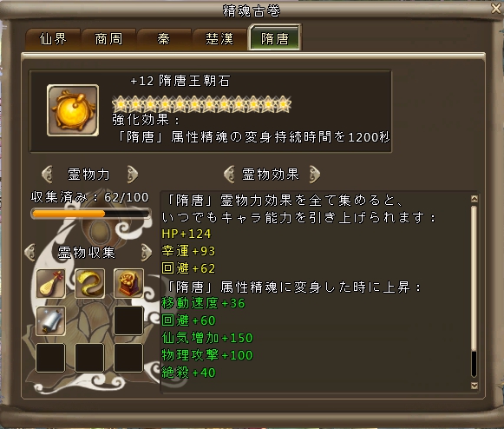The width and height of the screenshot is (504, 429).
Task: Select the golden ribbon relic icon
Action: 89,283
